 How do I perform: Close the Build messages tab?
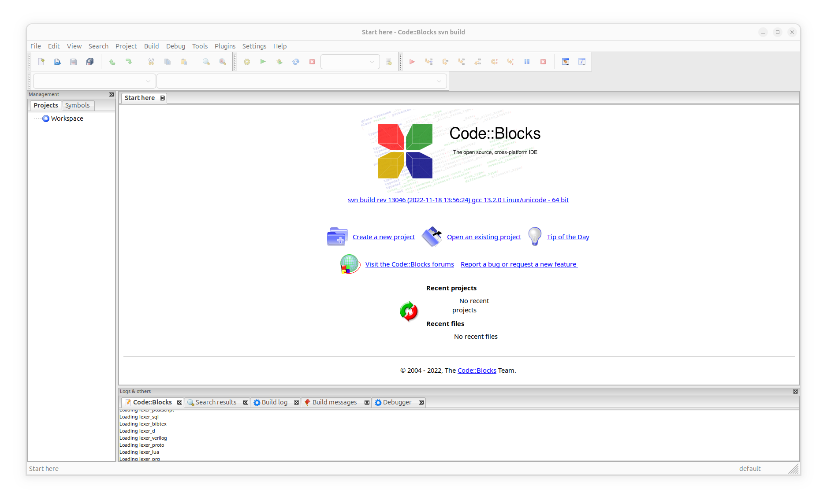click(x=367, y=402)
